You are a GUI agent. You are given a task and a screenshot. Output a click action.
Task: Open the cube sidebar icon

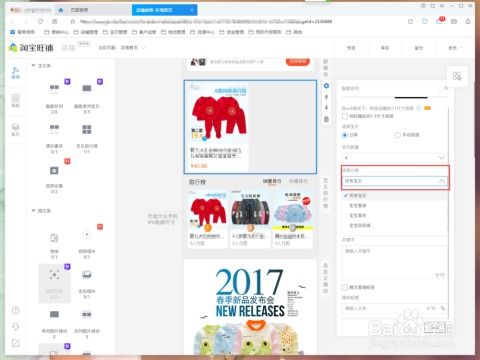tap(16, 129)
